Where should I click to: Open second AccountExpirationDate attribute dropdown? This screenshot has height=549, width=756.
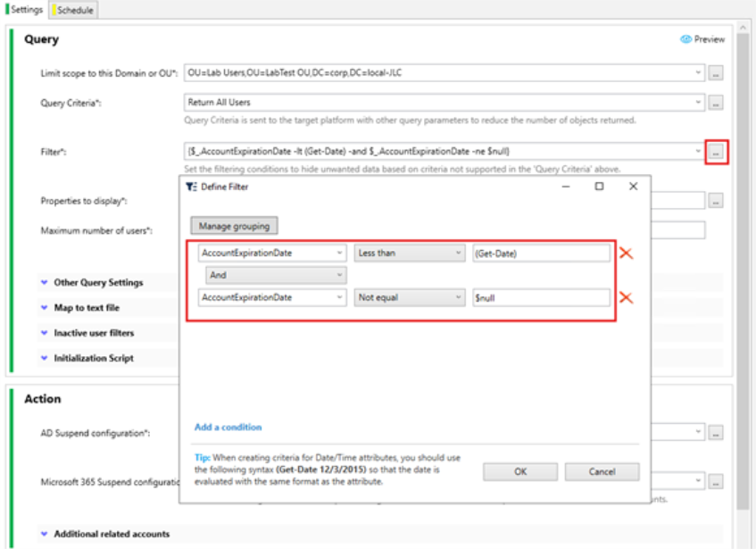tap(339, 297)
